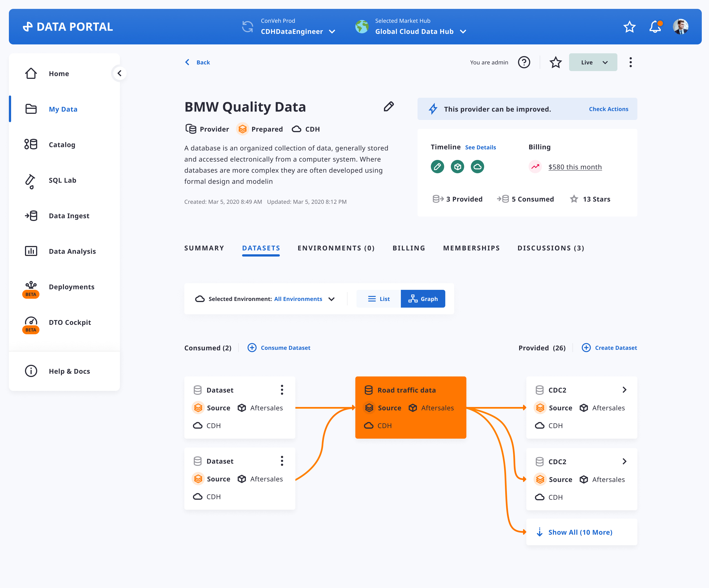Open the help question mark icon
Screen dimensions: 709x588
[524, 62]
